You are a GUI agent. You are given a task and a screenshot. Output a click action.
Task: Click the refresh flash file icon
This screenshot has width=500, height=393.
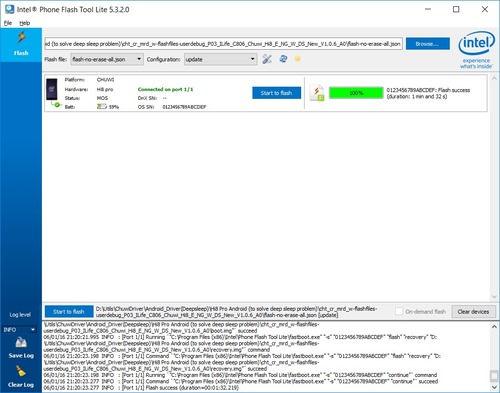(283, 59)
